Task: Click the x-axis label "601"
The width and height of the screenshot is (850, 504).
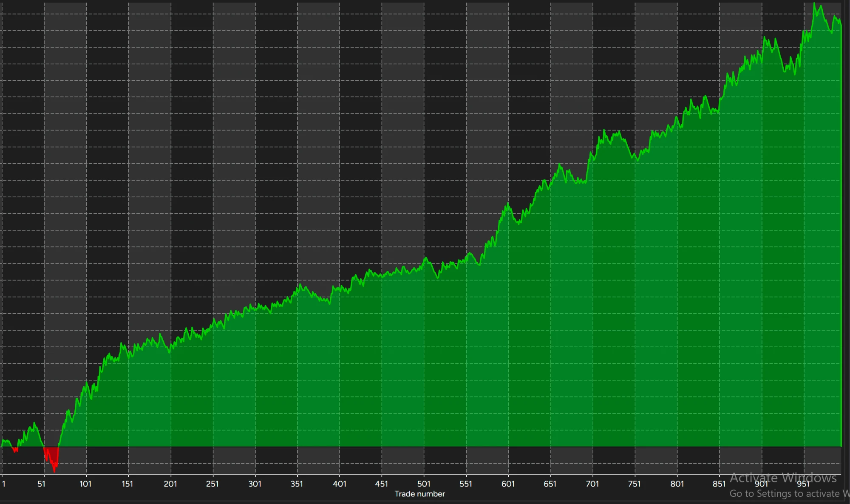Action: tap(508, 484)
